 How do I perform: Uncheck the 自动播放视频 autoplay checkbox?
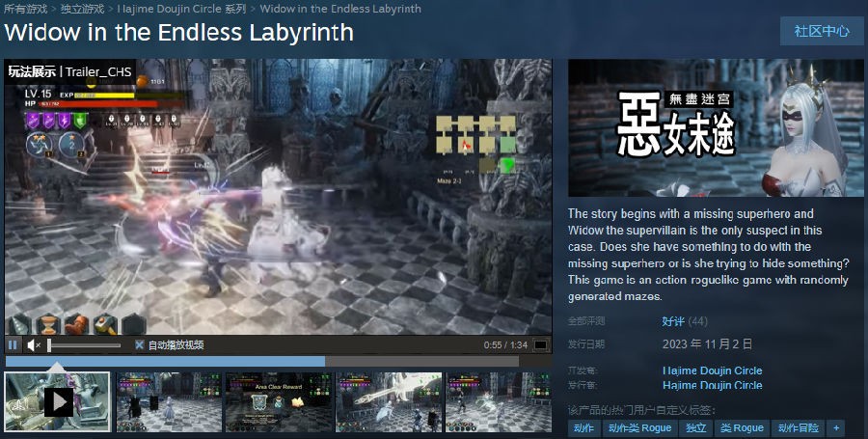tap(140, 344)
